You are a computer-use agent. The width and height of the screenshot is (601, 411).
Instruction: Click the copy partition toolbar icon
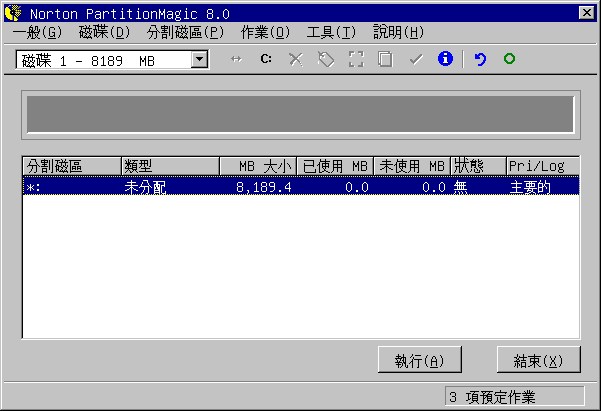(385, 59)
